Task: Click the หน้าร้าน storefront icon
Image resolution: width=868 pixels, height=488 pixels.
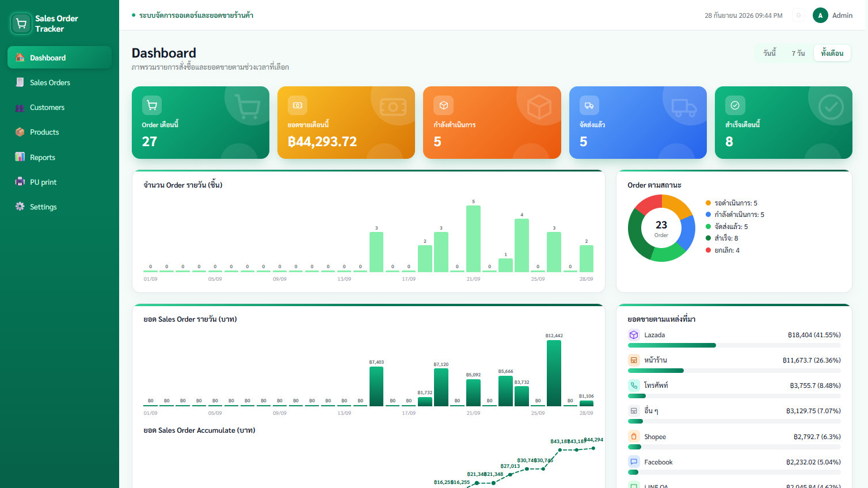Action: tap(634, 360)
